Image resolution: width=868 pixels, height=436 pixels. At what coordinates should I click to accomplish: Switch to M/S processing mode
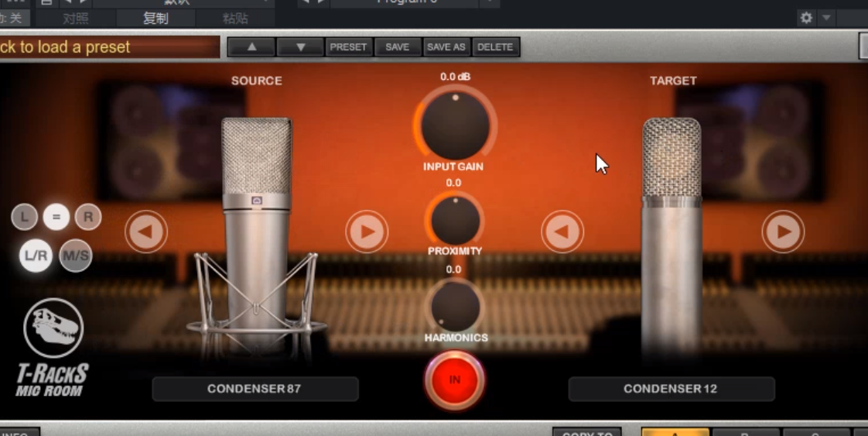pyautogui.click(x=76, y=256)
